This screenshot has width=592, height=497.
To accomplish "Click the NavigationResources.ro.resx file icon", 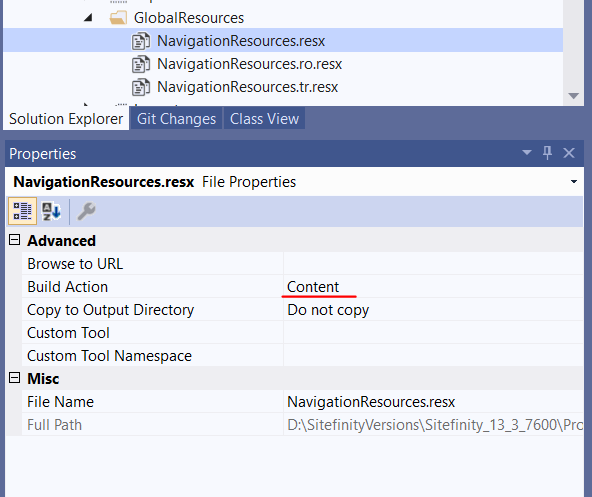I will pos(141,64).
